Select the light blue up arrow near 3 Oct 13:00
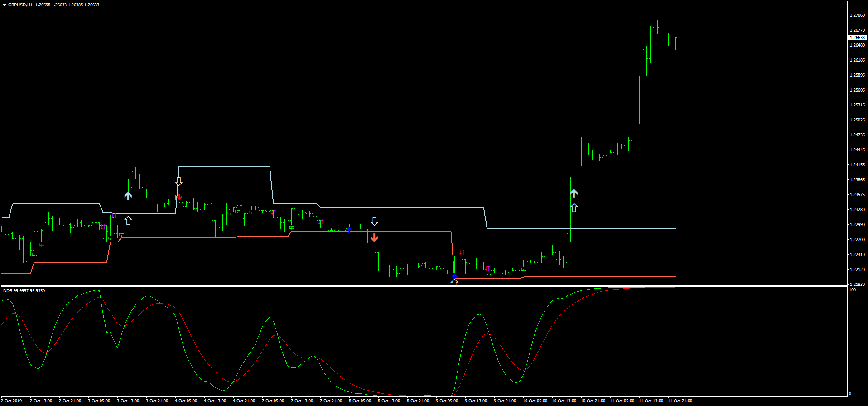868x406 pixels. tap(128, 196)
